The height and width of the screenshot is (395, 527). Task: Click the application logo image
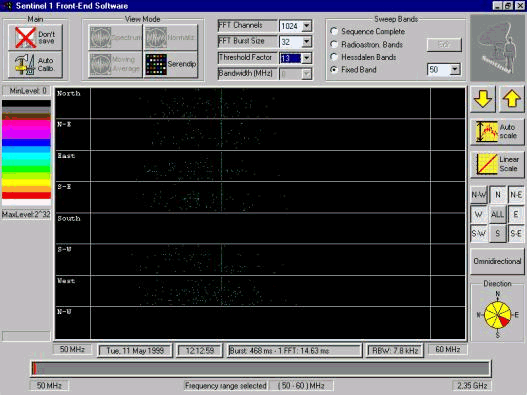point(497,48)
